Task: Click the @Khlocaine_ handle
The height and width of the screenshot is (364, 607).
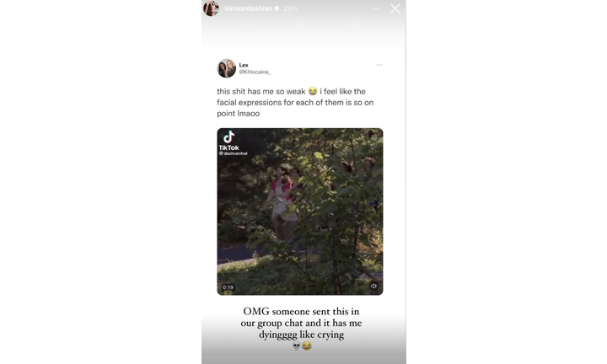Action: 255,72
